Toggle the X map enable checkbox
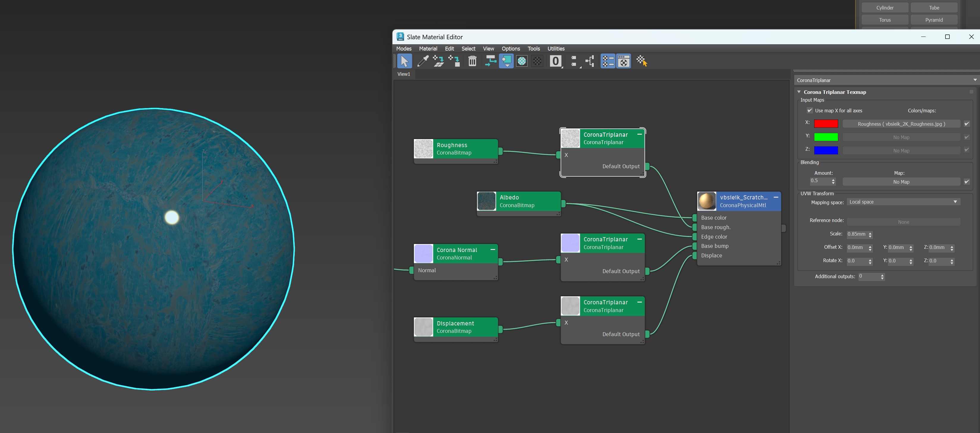The width and height of the screenshot is (980, 433). point(966,124)
